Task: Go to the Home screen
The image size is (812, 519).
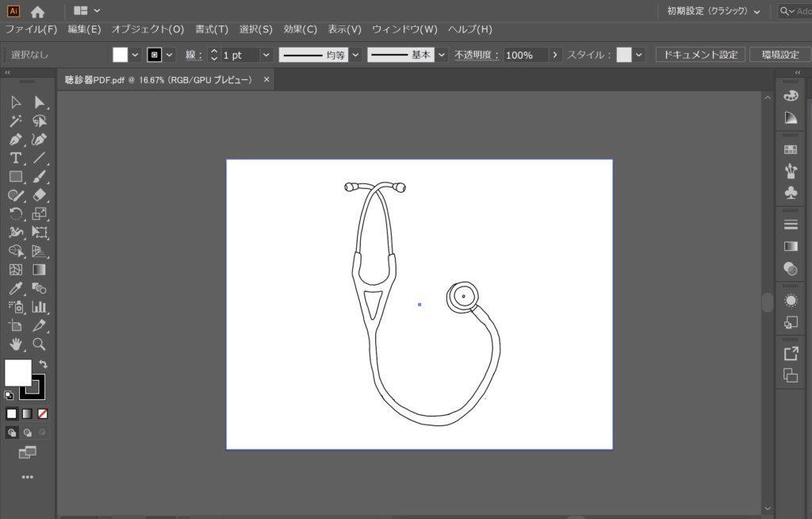Action: (x=37, y=11)
